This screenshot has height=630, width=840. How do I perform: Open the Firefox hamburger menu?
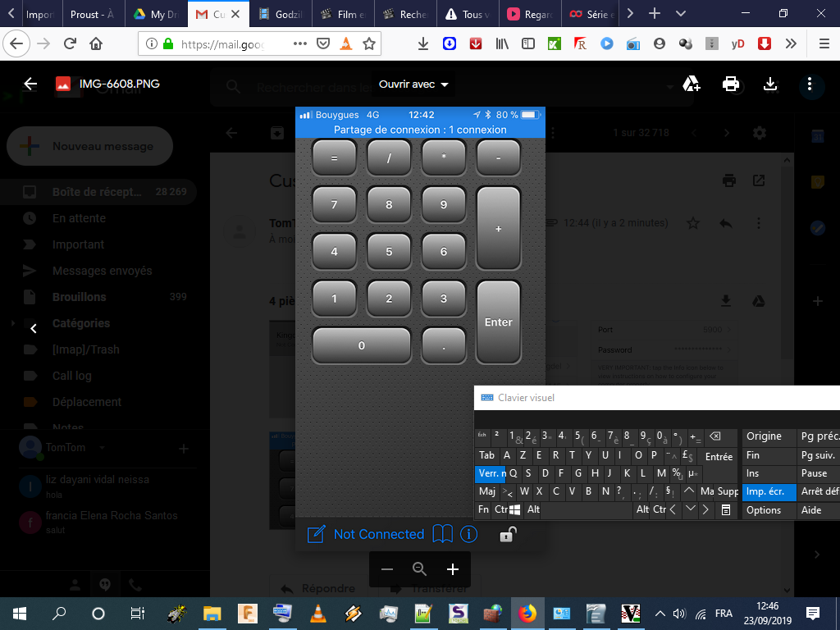[824, 43]
